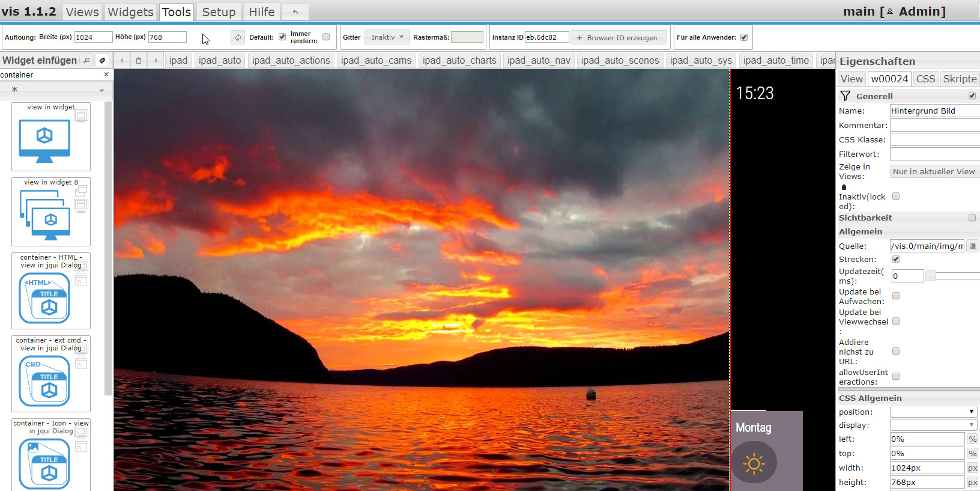Uncheck the Strecken checkbox
The height and width of the screenshot is (491, 980).
pyautogui.click(x=896, y=259)
